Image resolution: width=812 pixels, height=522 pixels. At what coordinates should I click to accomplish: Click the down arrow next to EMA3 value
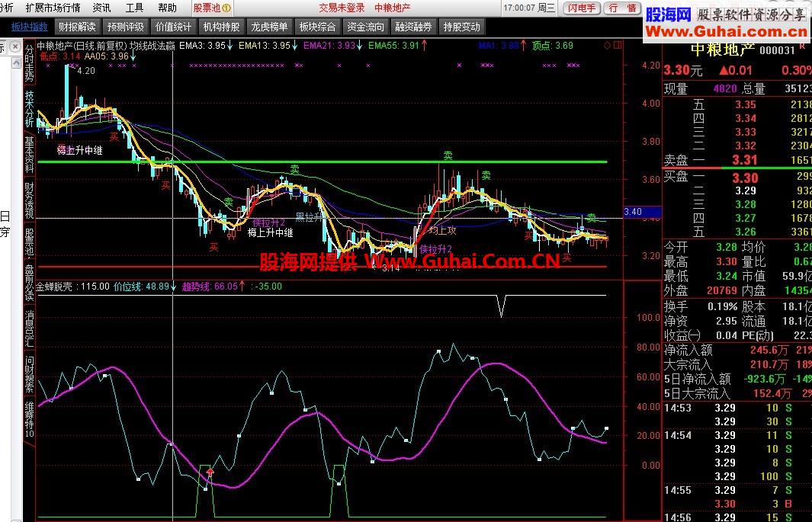coord(230,46)
